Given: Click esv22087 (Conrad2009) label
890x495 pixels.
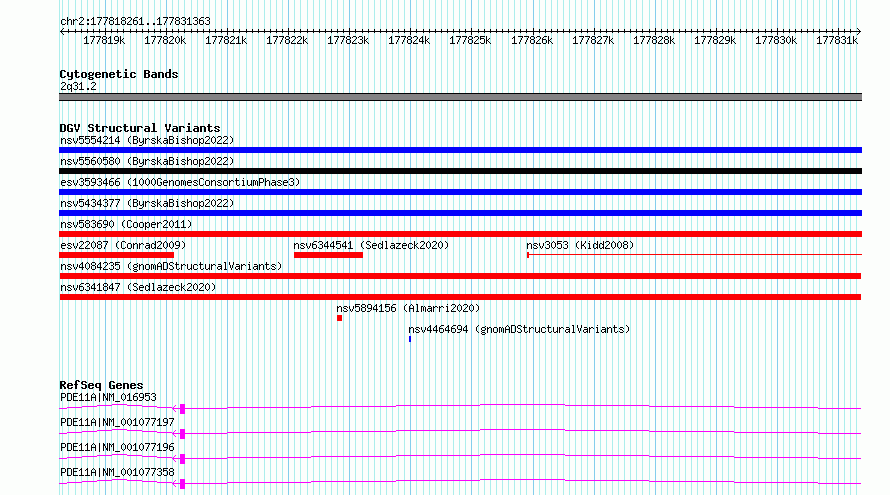Looking at the screenshot, I should [x=123, y=245].
